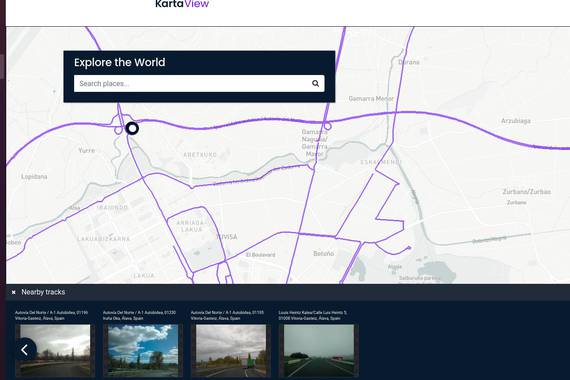Click the Nearby tracks heading

[x=43, y=292]
